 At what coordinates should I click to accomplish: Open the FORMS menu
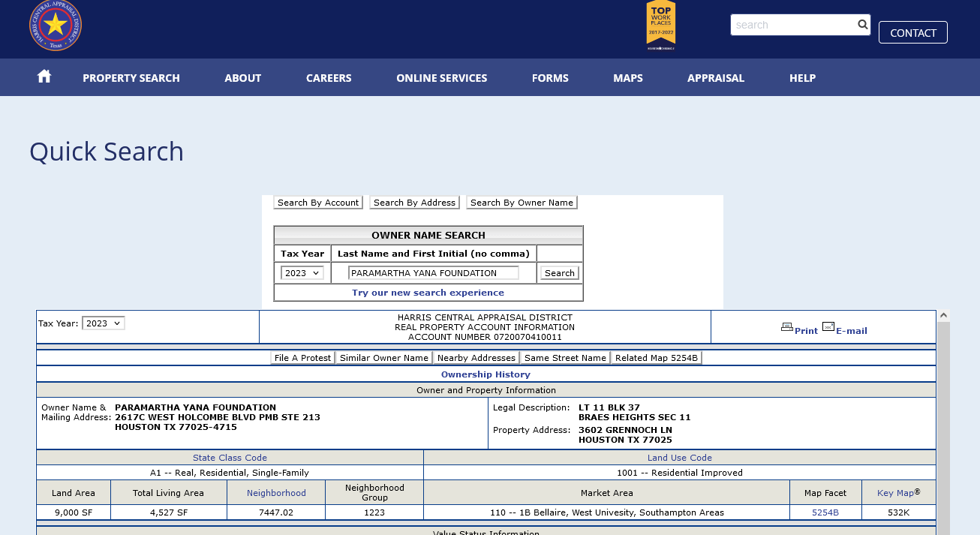[x=550, y=78]
